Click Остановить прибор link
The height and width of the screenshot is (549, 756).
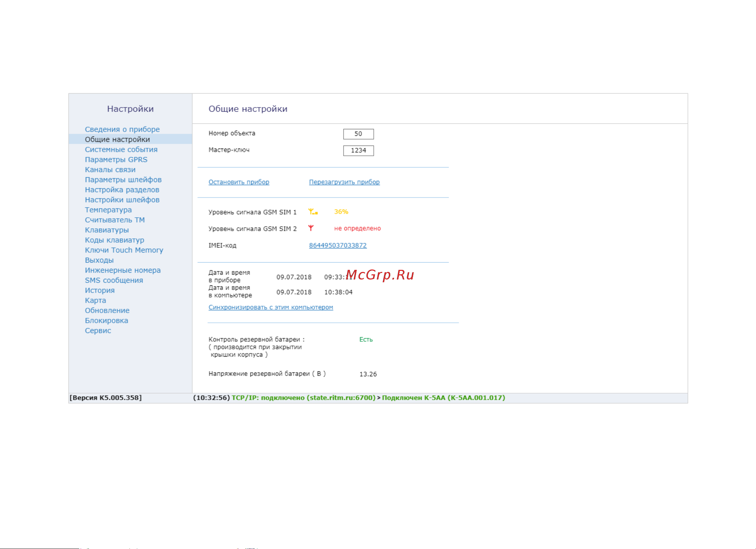[239, 182]
